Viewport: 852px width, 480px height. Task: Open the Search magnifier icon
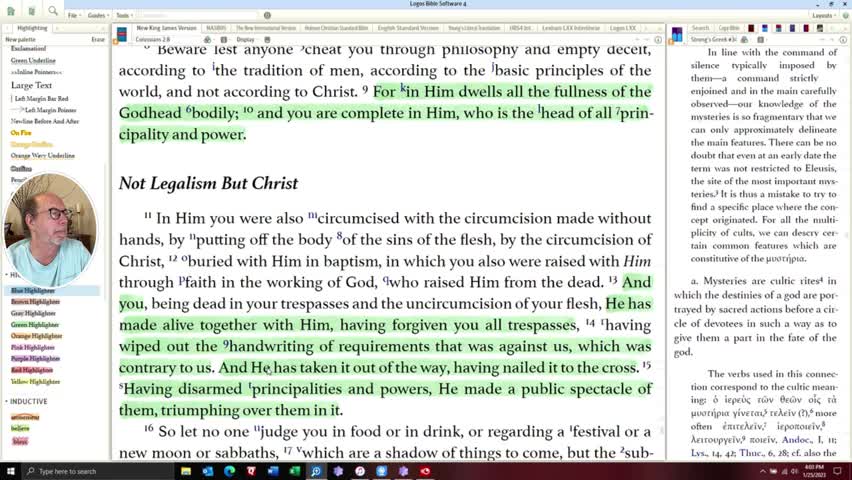(52, 11)
